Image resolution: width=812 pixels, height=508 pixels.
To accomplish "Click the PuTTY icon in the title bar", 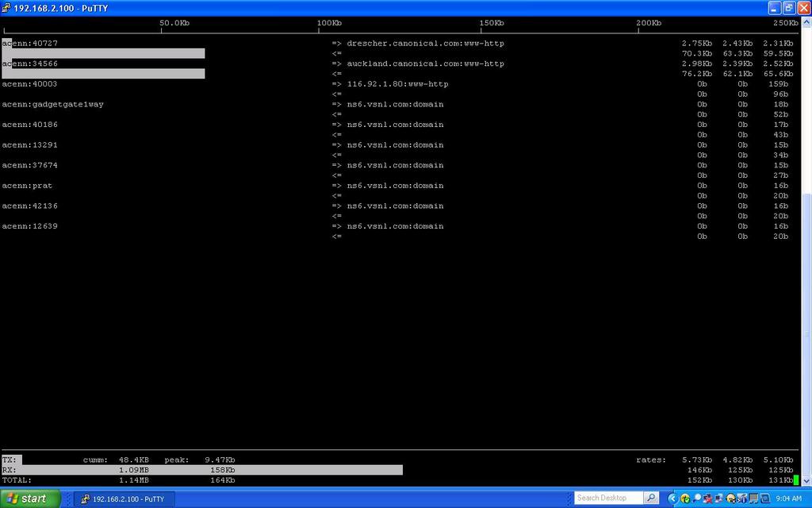I will [x=6, y=8].
